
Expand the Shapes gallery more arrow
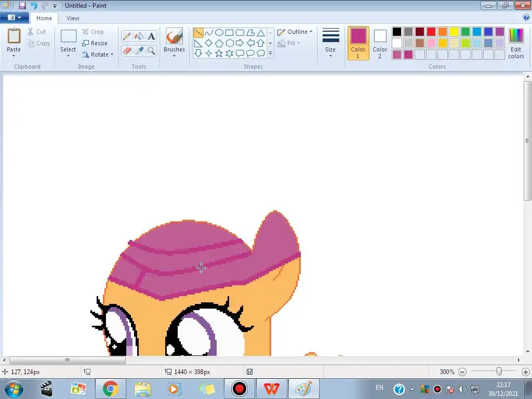pyautogui.click(x=270, y=54)
